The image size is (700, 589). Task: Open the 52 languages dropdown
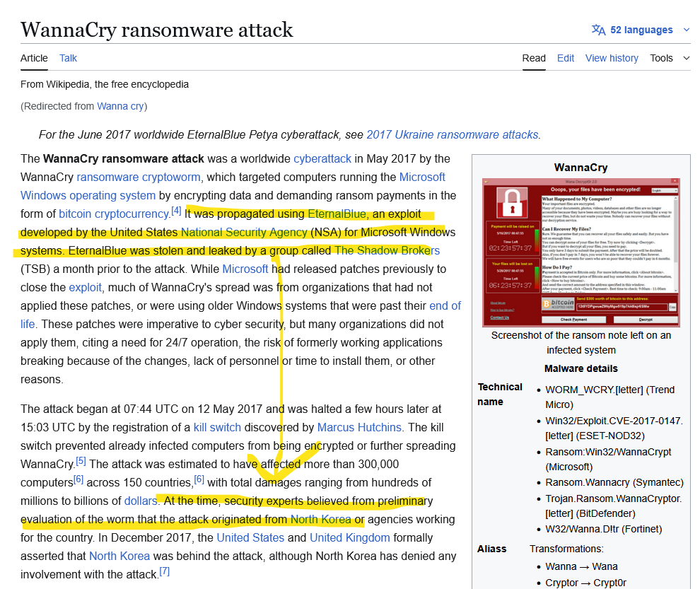642,30
